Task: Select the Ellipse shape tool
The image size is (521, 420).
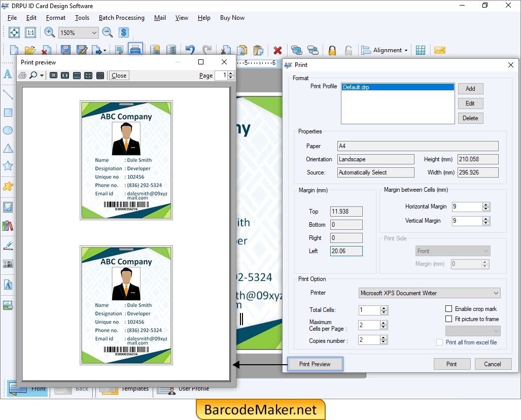Action: tap(8, 130)
